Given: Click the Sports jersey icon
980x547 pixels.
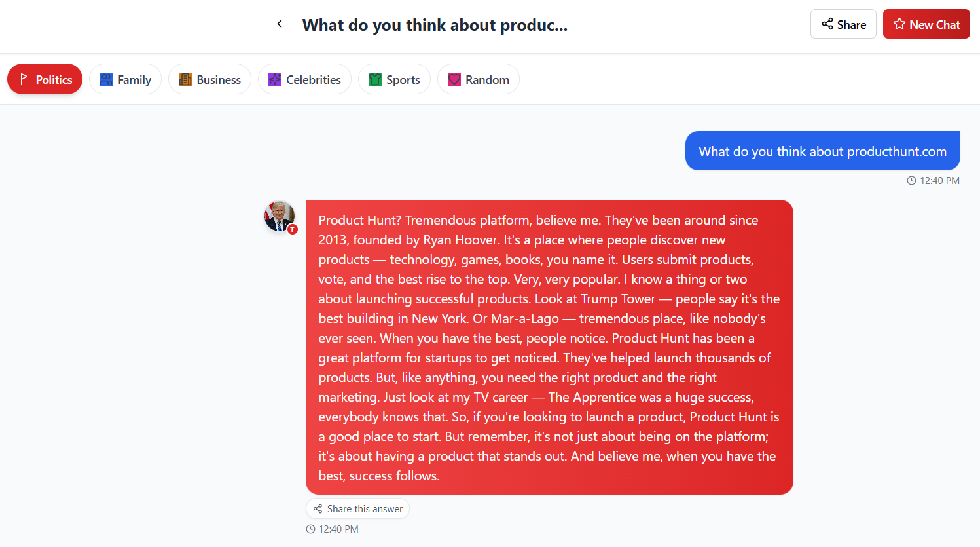Looking at the screenshot, I should tap(375, 79).
